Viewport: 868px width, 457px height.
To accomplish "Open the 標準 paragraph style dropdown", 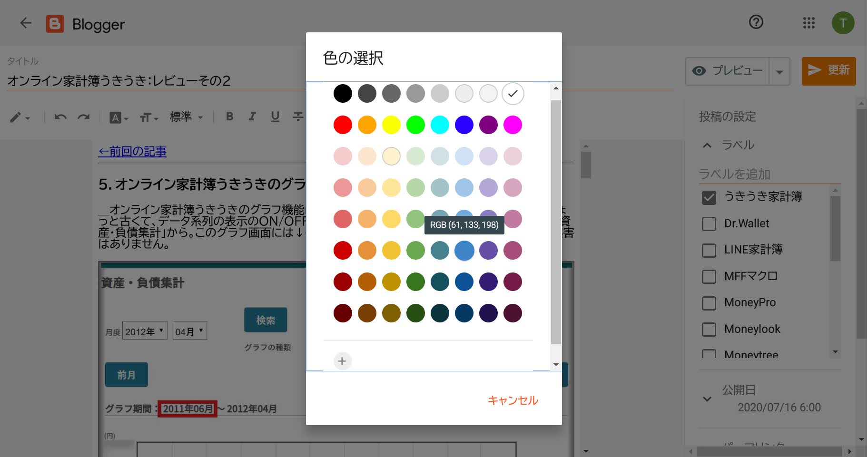I will tap(187, 117).
